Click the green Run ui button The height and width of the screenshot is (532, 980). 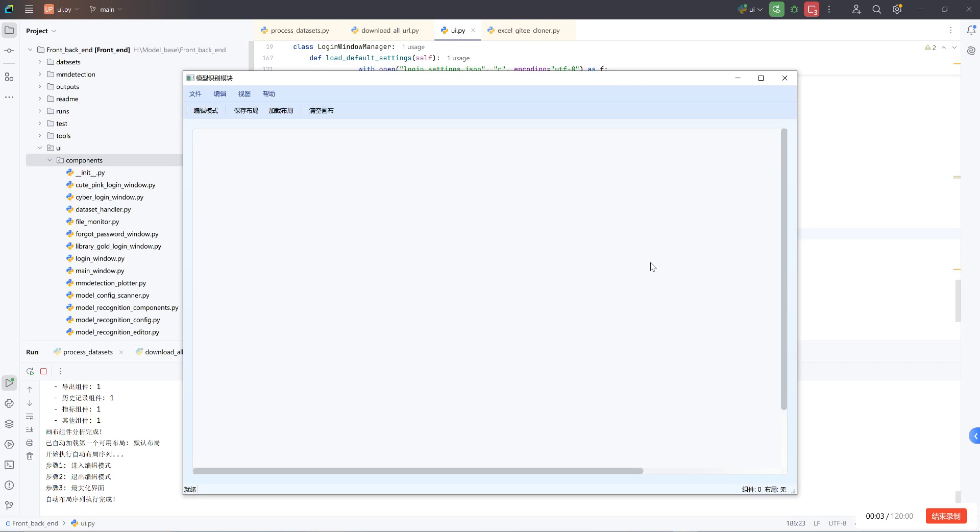point(777,9)
